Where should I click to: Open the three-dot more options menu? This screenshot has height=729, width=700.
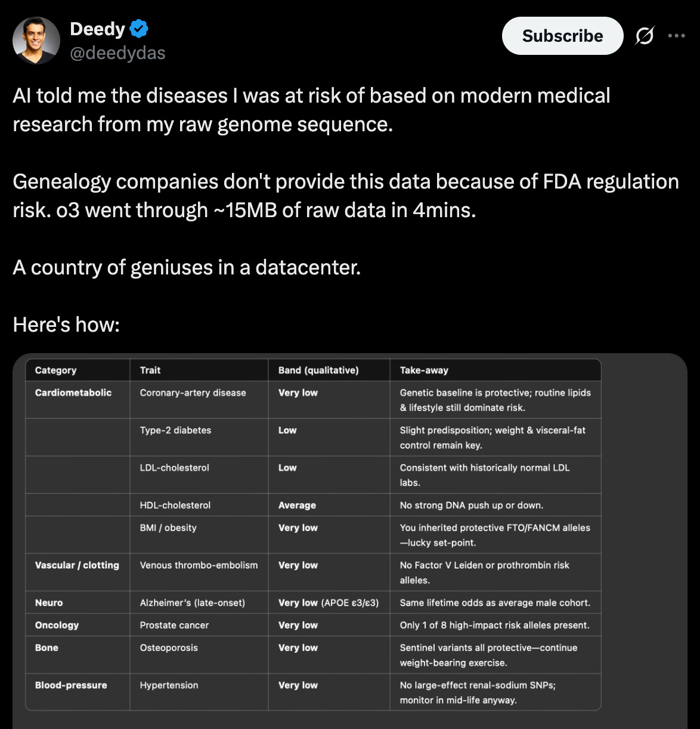click(x=676, y=36)
